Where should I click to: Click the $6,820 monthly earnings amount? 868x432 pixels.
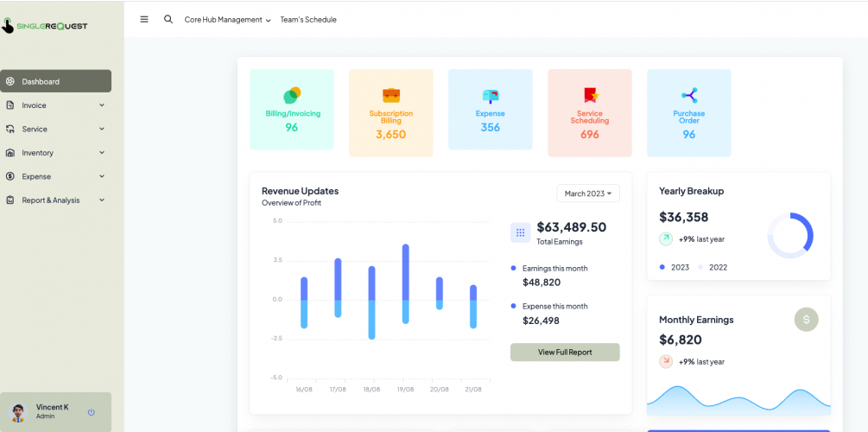point(681,340)
